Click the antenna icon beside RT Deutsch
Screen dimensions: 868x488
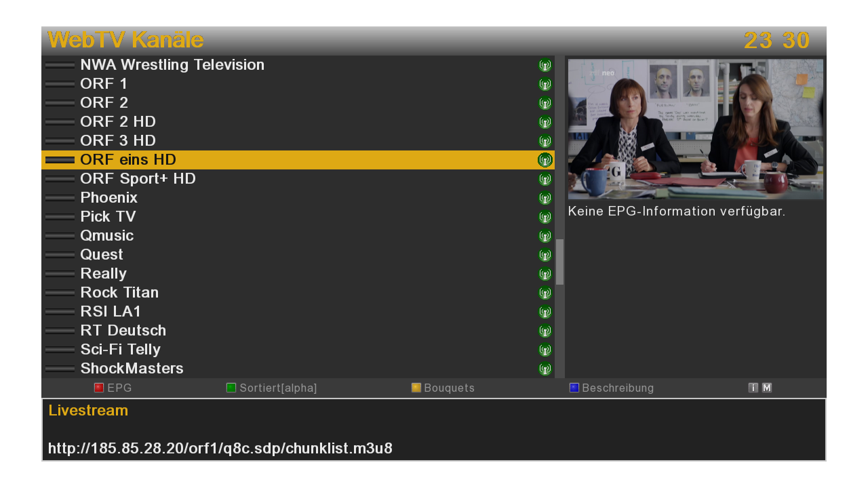(x=545, y=331)
